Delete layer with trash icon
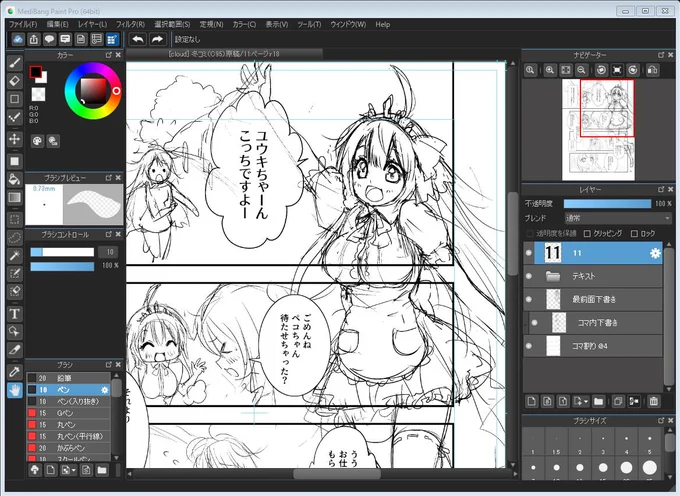This screenshot has height=496, width=680. [x=654, y=401]
